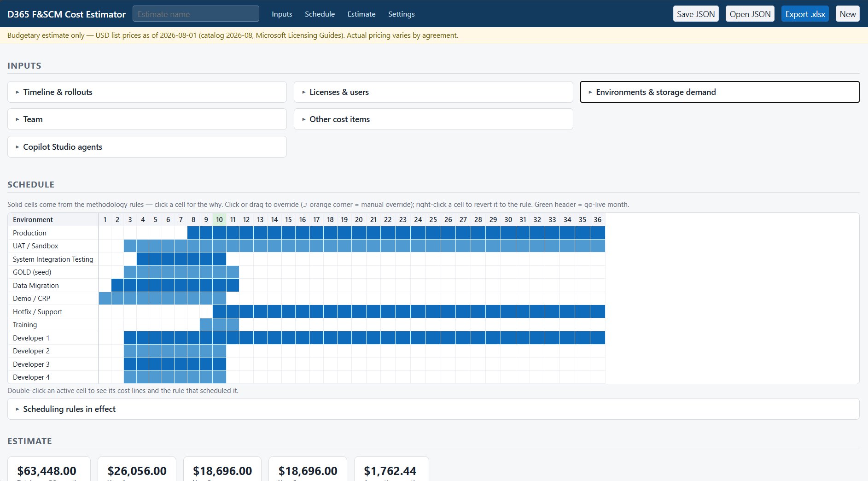Go to the Schedule nav item

point(320,14)
